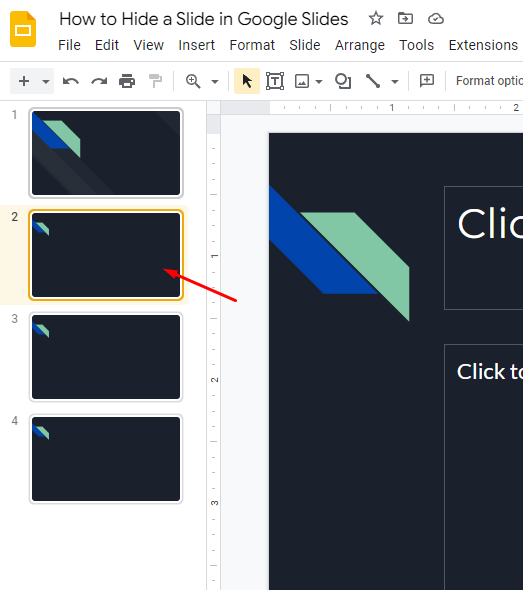Image resolution: width=523 pixels, height=590 pixels.
Task: Select the line tool
Action: click(x=372, y=81)
